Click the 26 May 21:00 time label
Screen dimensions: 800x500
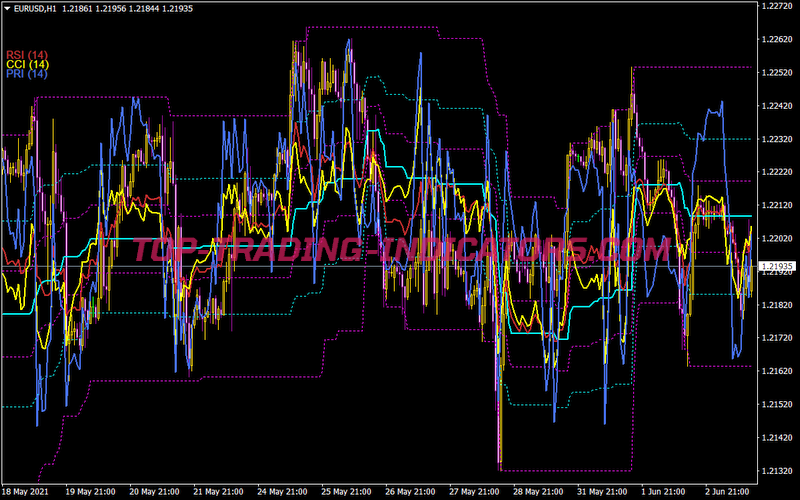click(410, 492)
